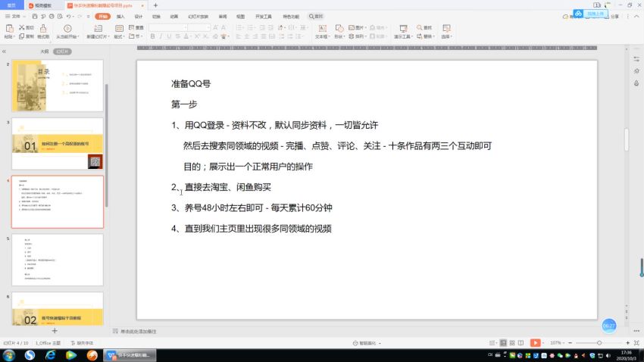Screen dimensions: 644x362
Task: Click the orange slideshow play button
Action: click(535, 343)
